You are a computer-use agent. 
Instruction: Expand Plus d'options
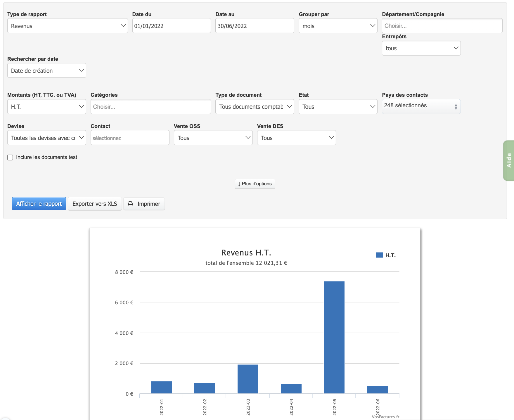click(x=255, y=184)
